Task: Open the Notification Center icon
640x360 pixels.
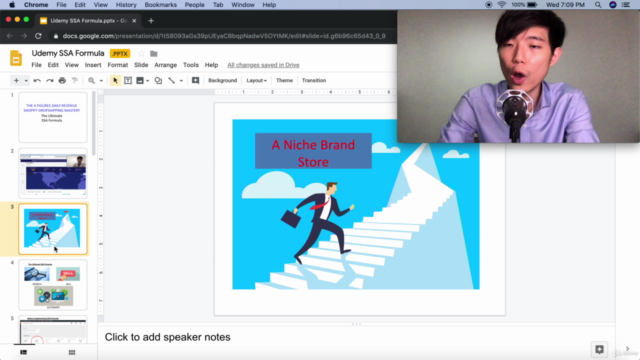Action: tap(626, 5)
